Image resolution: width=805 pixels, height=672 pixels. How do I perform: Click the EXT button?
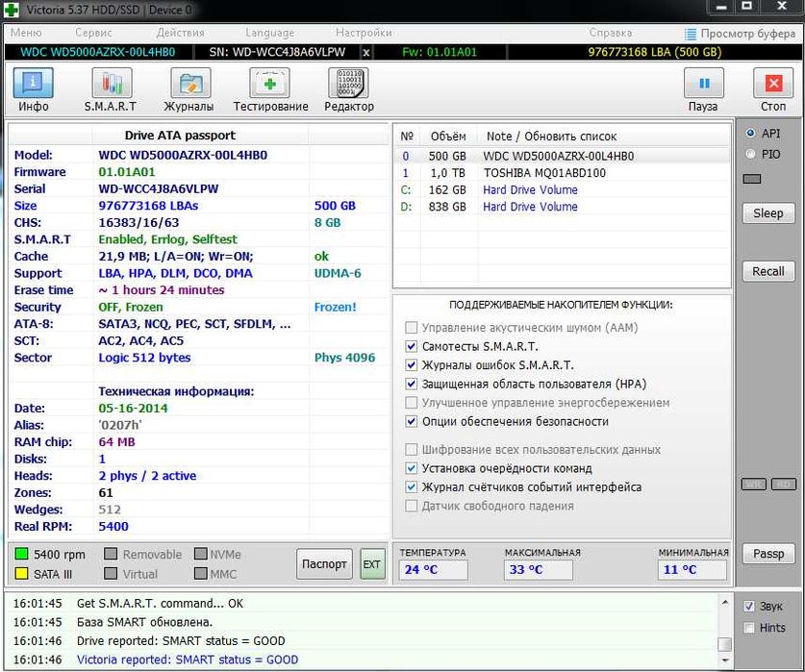tap(372, 563)
